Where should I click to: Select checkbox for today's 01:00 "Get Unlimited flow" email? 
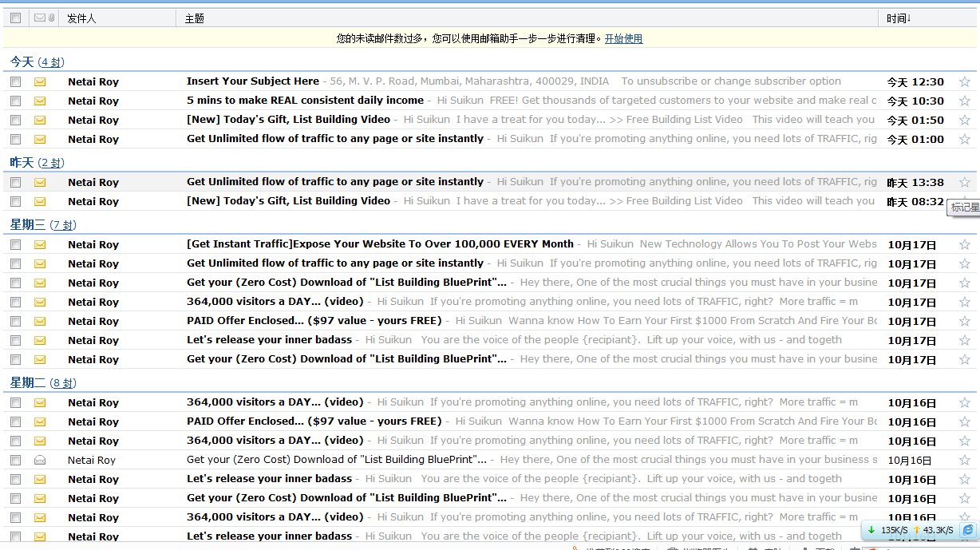16,139
